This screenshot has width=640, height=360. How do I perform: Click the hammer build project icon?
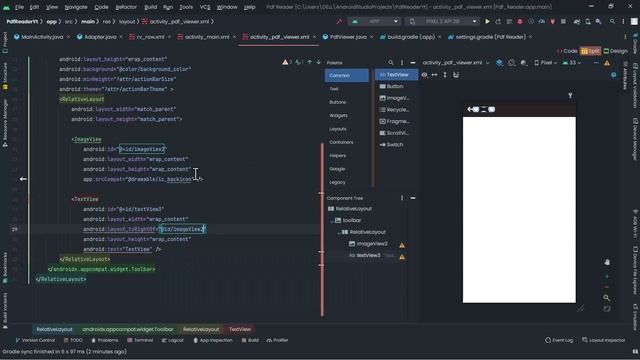(339, 21)
